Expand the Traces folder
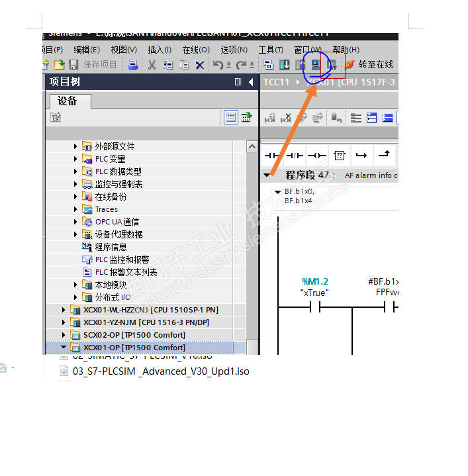 tap(75, 209)
